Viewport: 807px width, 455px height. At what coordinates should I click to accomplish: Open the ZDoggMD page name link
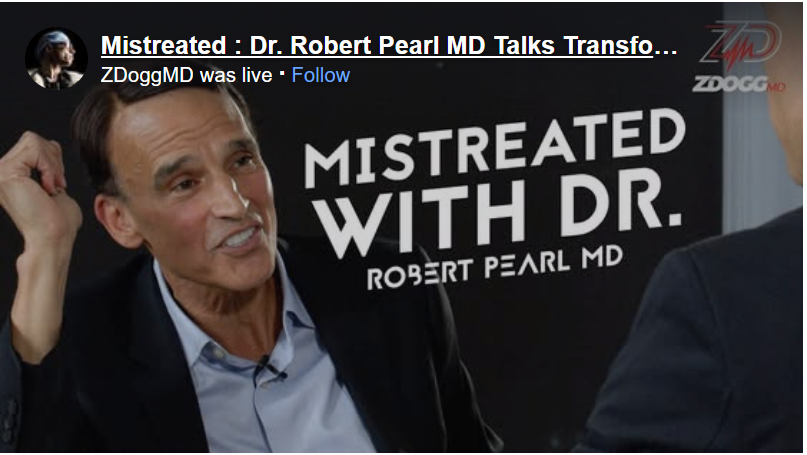coord(147,75)
